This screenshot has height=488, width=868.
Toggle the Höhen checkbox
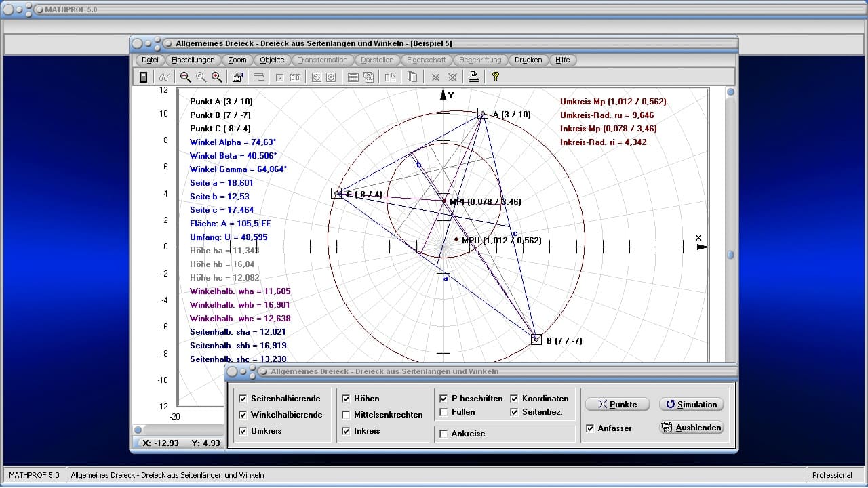click(x=346, y=399)
